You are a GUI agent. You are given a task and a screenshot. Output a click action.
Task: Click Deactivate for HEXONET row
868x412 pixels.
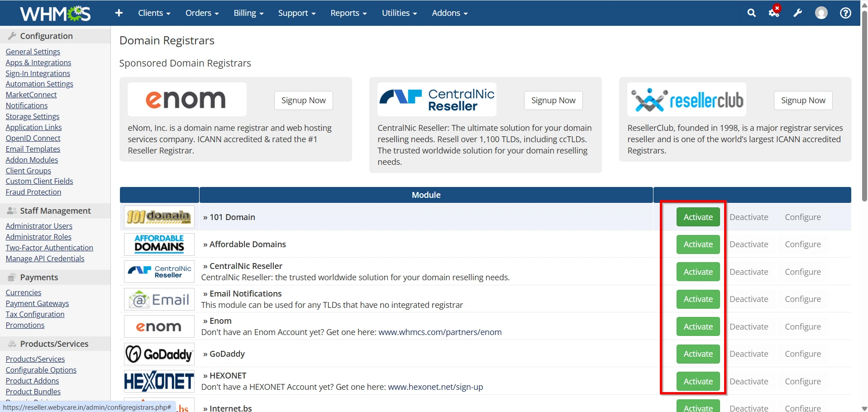[749, 381]
